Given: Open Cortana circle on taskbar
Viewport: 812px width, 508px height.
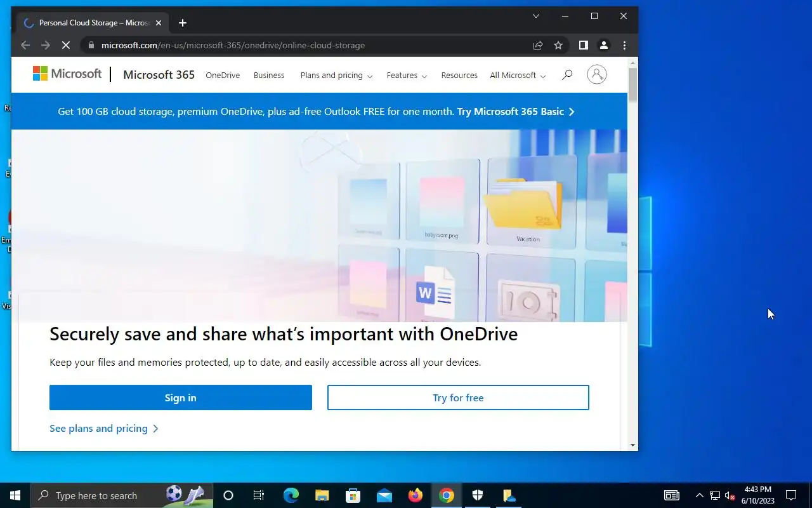Looking at the screenshot, I should pyautogui.click(x=228, y=495).
